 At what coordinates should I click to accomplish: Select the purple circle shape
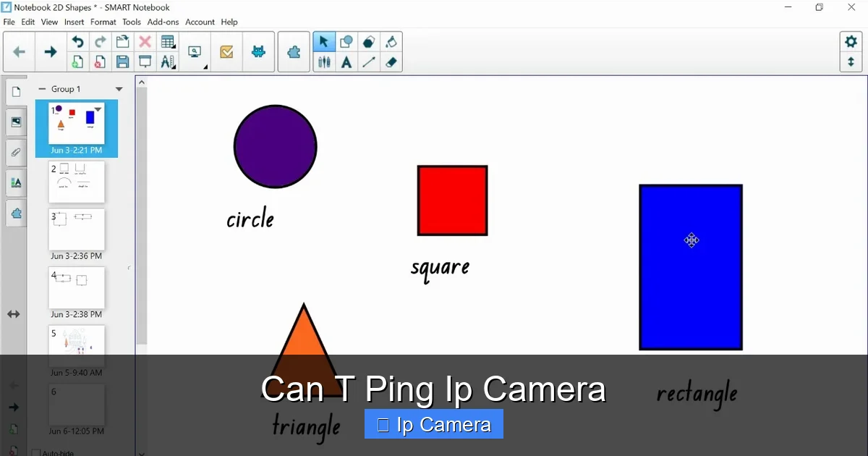tap(276, 147)
